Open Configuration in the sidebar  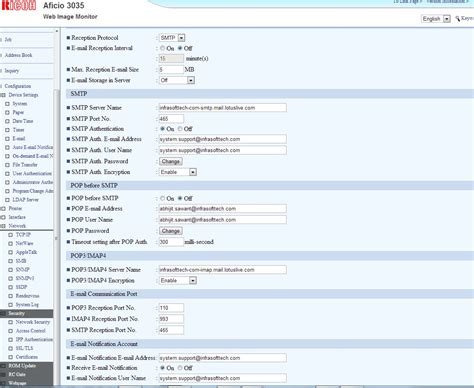18,86
